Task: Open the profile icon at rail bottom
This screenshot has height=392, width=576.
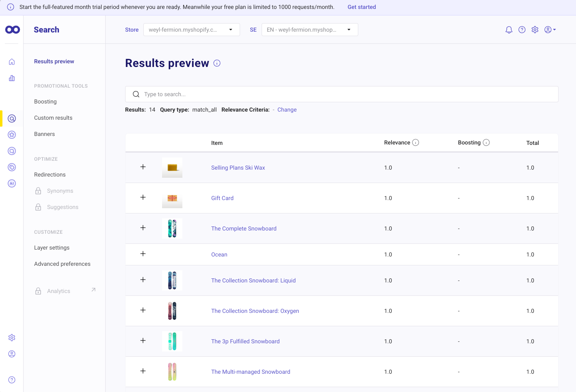Action: 12,354
